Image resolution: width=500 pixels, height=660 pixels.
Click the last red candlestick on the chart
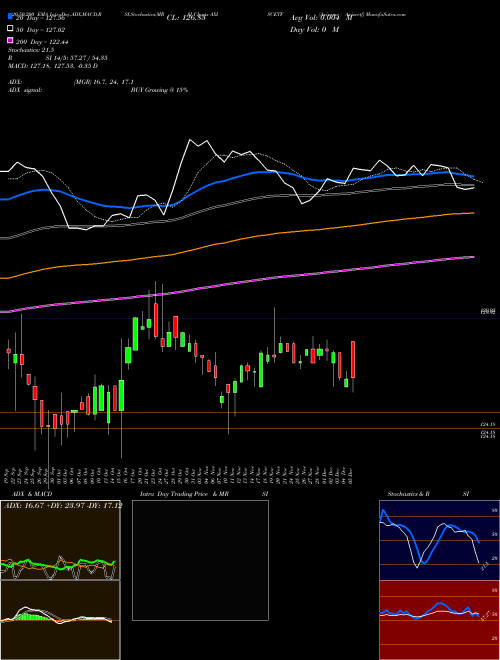click(353, 360)
